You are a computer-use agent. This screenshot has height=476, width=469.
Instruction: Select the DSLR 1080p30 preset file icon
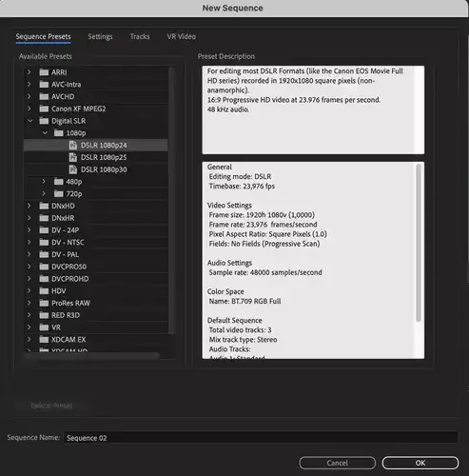(73, 169)
